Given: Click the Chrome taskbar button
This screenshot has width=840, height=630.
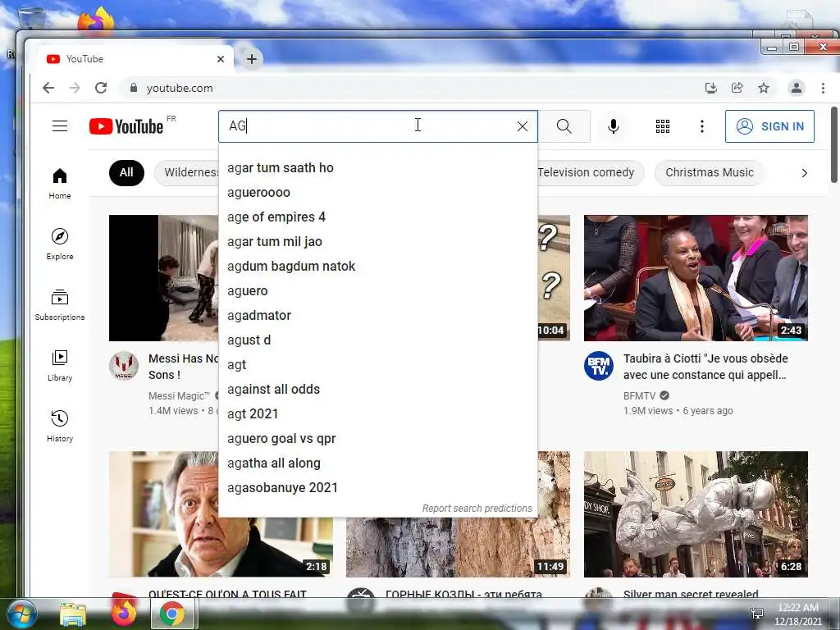Looking at the screenshot, I should tap(172, 614).
